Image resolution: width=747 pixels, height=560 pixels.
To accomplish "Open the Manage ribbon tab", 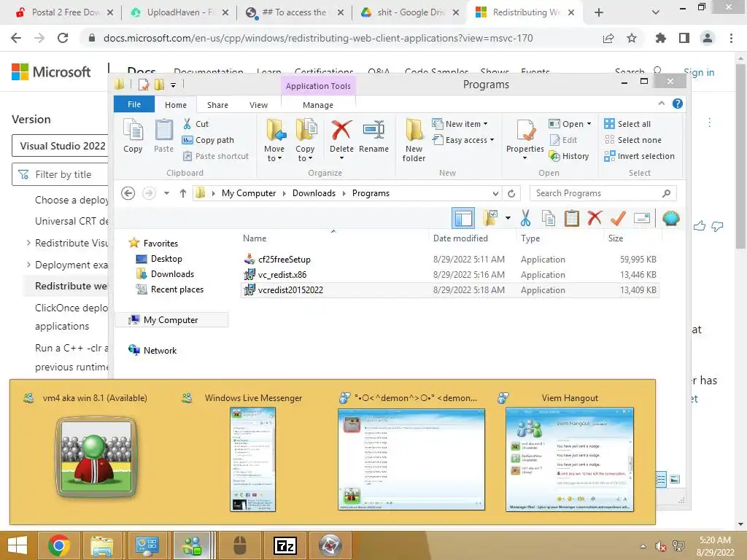I will pyautogui.click(x=318, y=105).
